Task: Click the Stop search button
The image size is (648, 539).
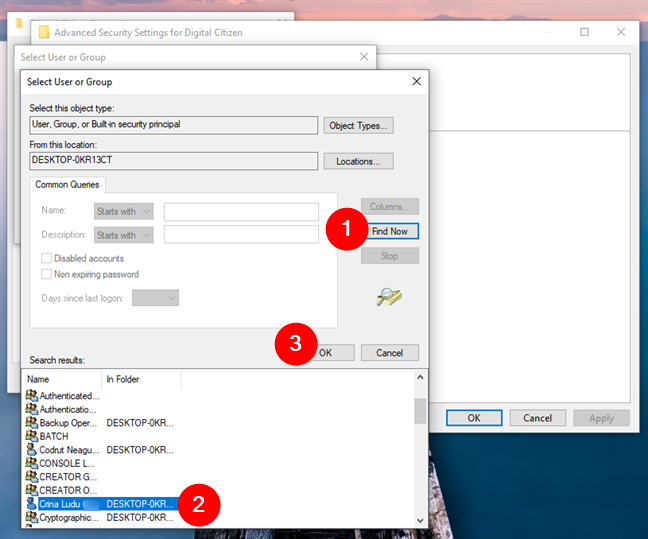Action: point(390,256)
